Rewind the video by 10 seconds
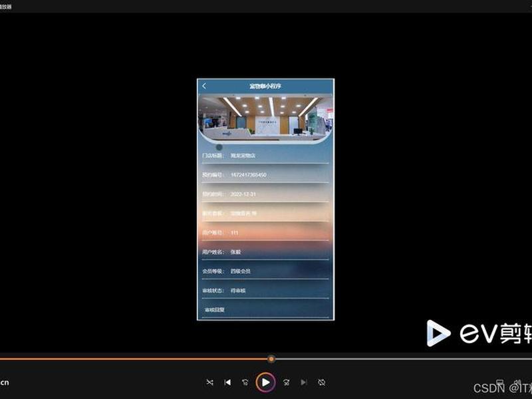Viewport: 532px width, 399px height. click(245, 382)
